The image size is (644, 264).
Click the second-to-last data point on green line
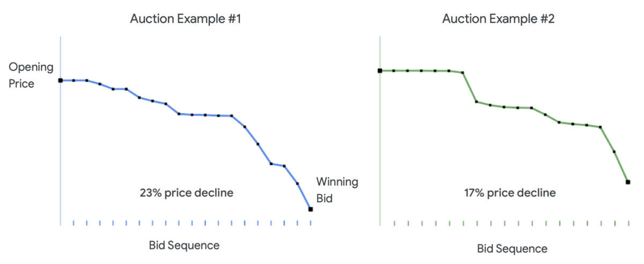614,152
